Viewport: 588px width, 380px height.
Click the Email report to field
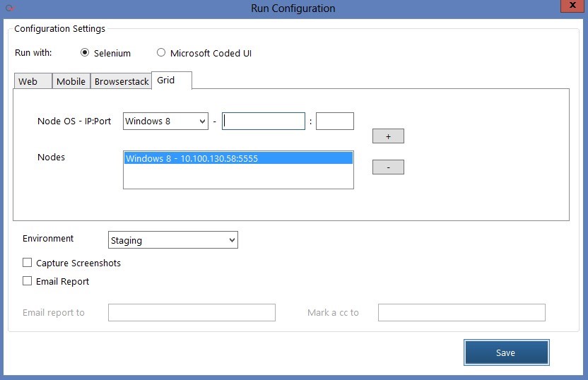tap(192, 312)
